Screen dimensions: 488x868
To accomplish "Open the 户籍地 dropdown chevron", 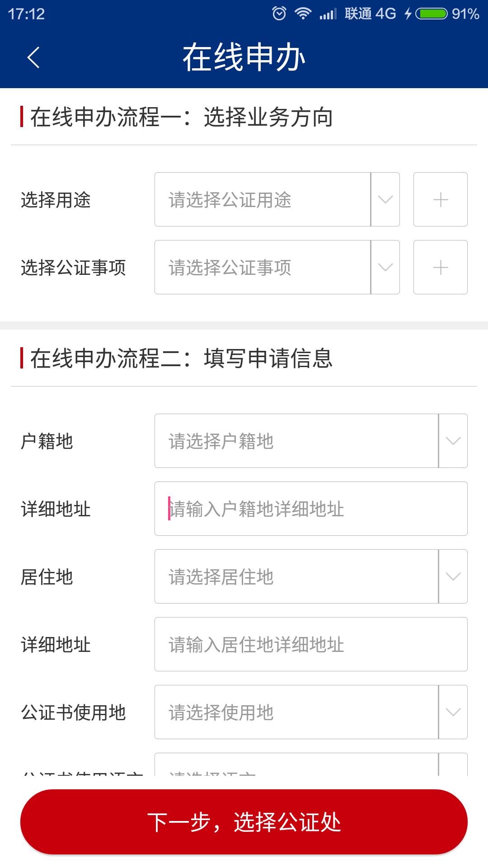I will pyautogui.click(x=453, y=441).
